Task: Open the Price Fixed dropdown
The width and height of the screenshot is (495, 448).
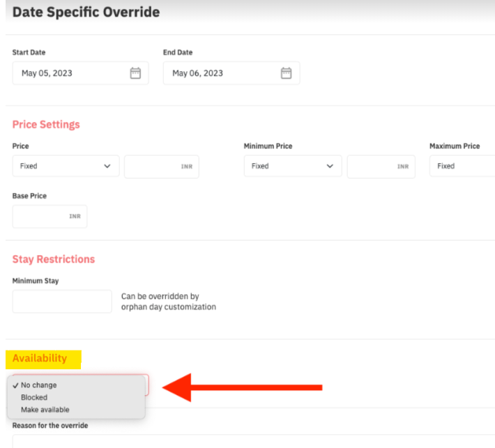Action: [x=66, y=166]
